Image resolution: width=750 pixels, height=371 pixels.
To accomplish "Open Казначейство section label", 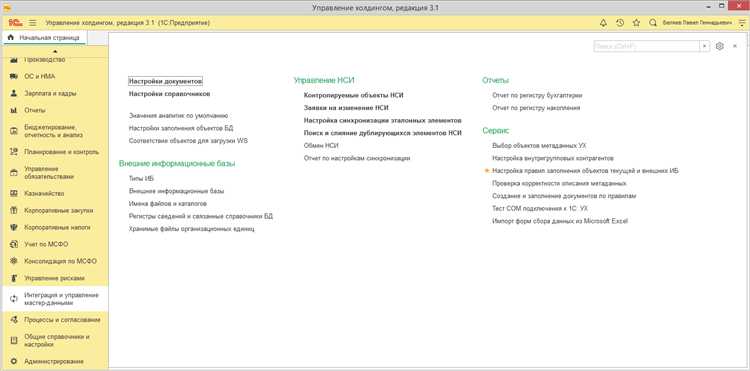I will click(44, 194).
